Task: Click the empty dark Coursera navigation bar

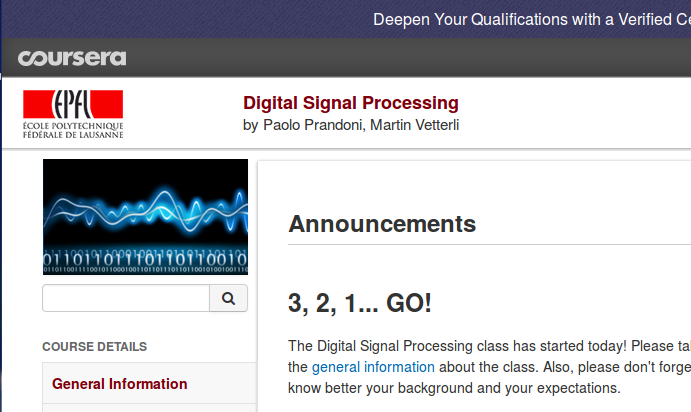Action: [400, 58]
